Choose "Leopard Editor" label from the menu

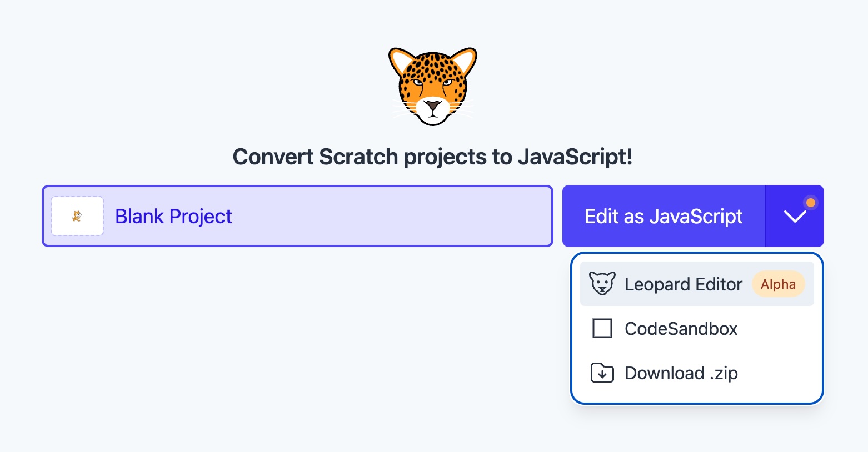pyautogui.click(x=683, y=284)
